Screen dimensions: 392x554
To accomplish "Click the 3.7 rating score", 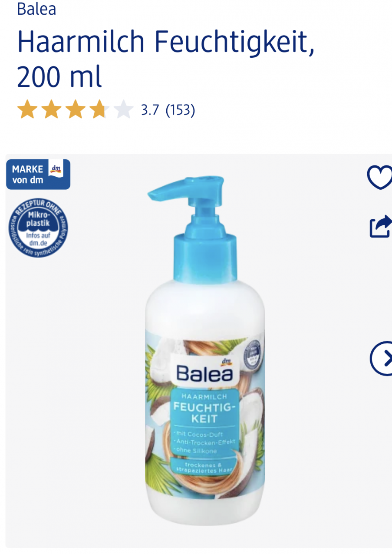I will click(x=150, y=110).
